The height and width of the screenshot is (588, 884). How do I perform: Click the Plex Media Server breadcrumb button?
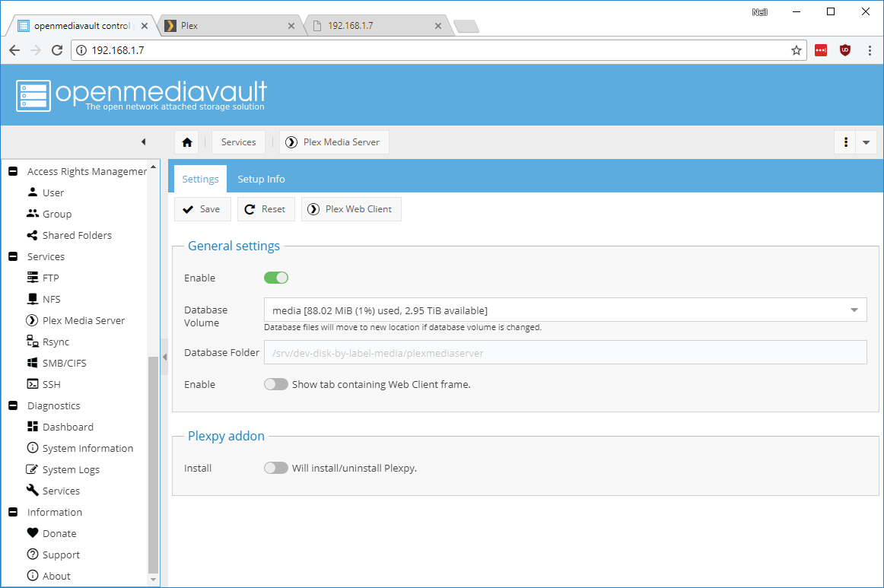point(334,142)
